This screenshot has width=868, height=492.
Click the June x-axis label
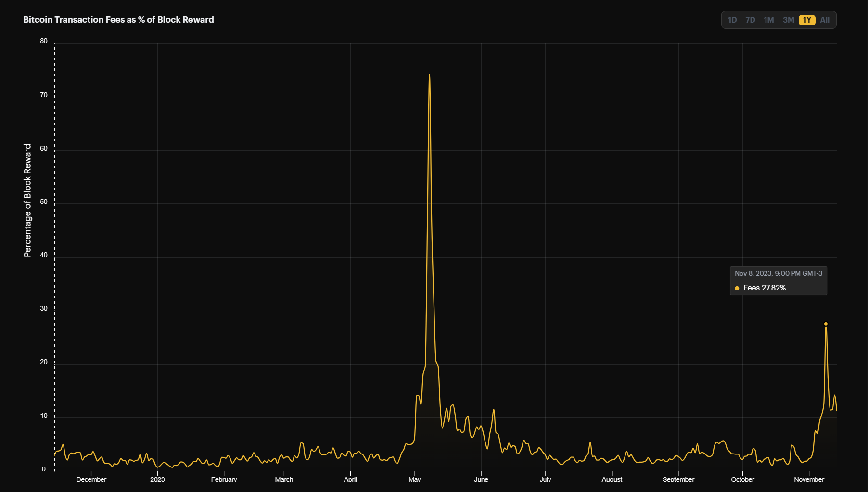coord(481,479)
